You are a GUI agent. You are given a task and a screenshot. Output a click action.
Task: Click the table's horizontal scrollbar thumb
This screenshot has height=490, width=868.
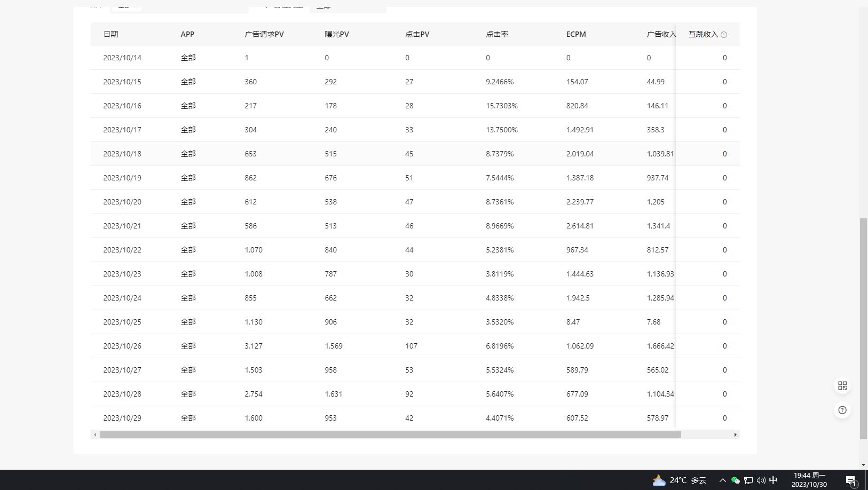(390, 434)
